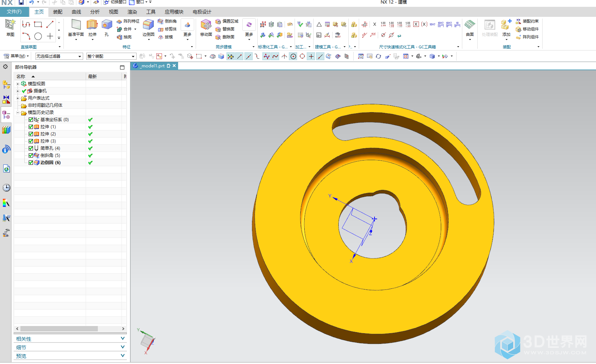
Task: Click the 草图 sketch icon
Action: pyautogui.click(x=10, y=25)
